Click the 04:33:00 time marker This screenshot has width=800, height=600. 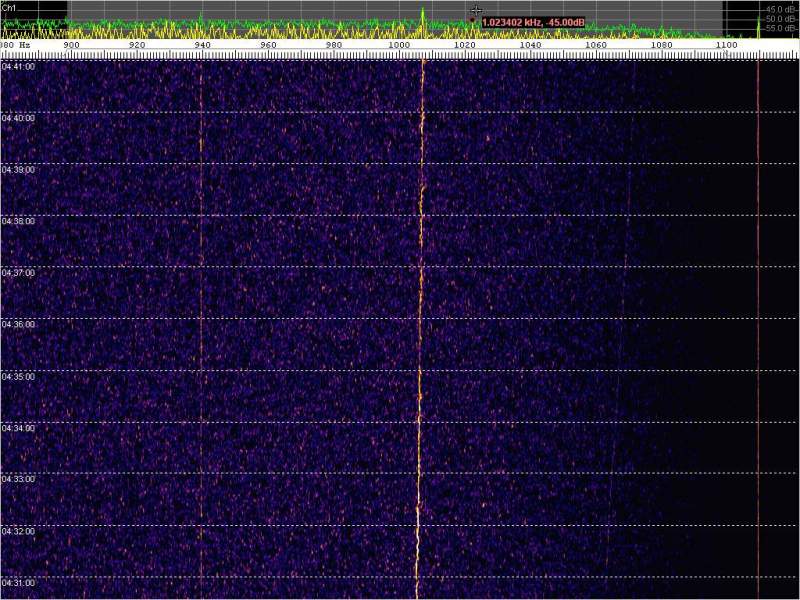[18, 480]
